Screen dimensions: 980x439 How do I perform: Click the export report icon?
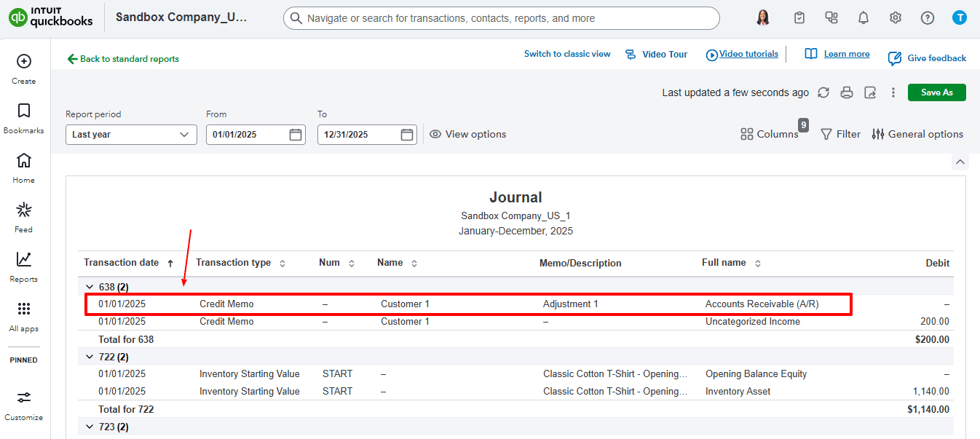[x=870, y=92]
